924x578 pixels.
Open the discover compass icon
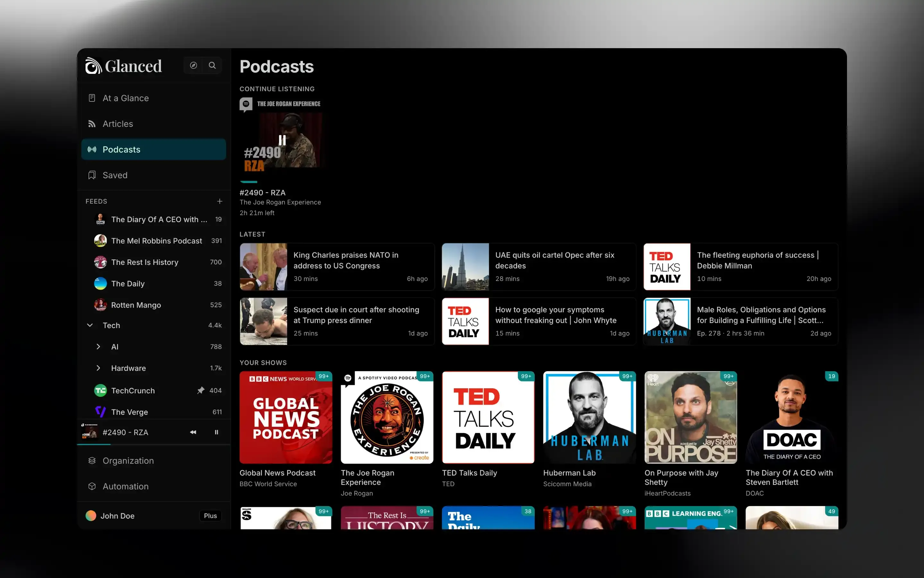(193, 66)
